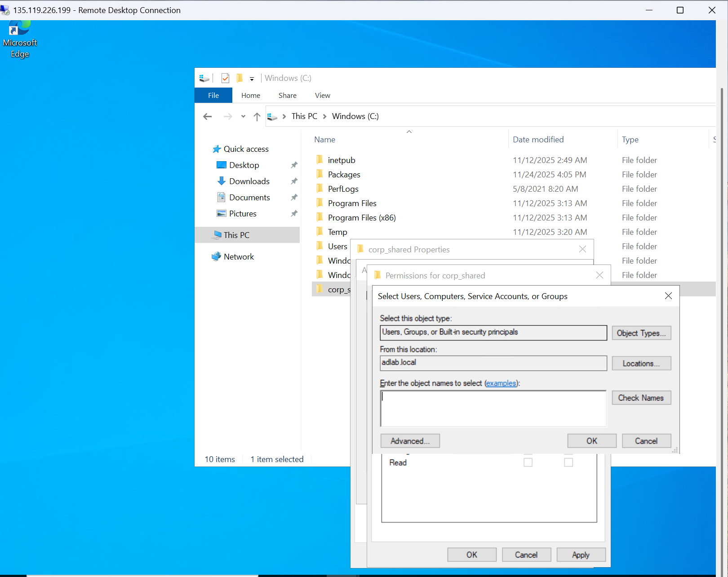The image size is (728, 577).
Task: Navigate up one level with the up arrow
Action: 257,116
